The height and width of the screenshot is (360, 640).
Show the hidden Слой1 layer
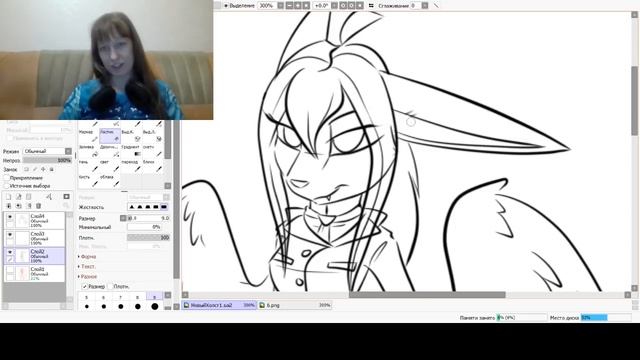[10, 270]
